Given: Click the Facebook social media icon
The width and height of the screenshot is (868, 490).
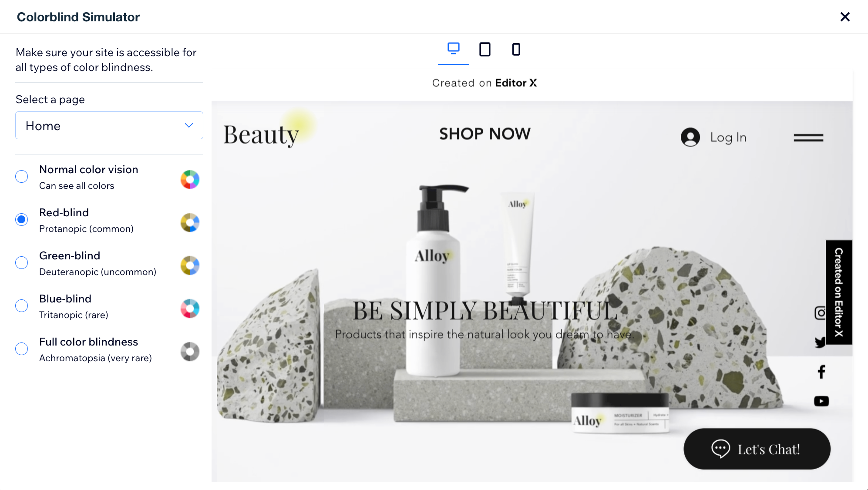Looking at the screenshot, I should click(821, 371).
